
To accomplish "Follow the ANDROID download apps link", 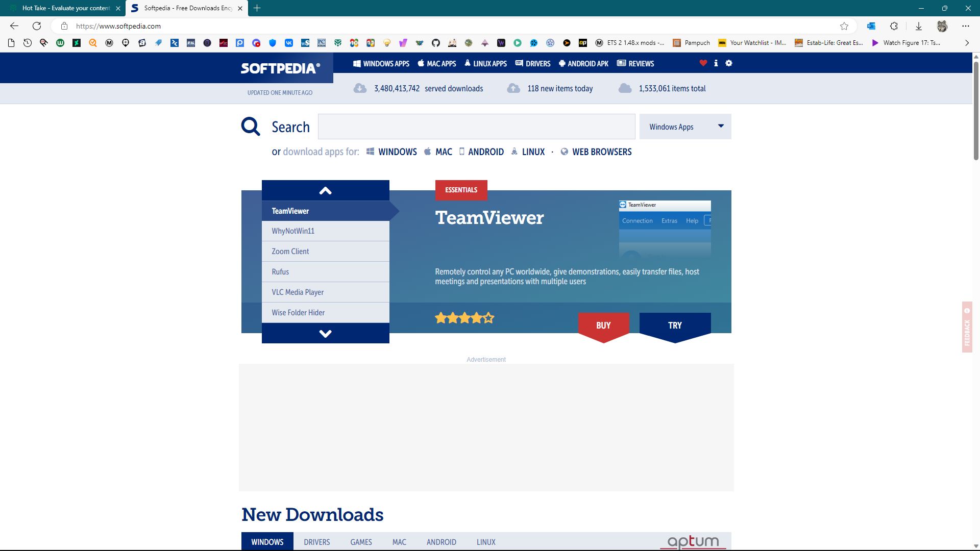I will tap(481, 152).
